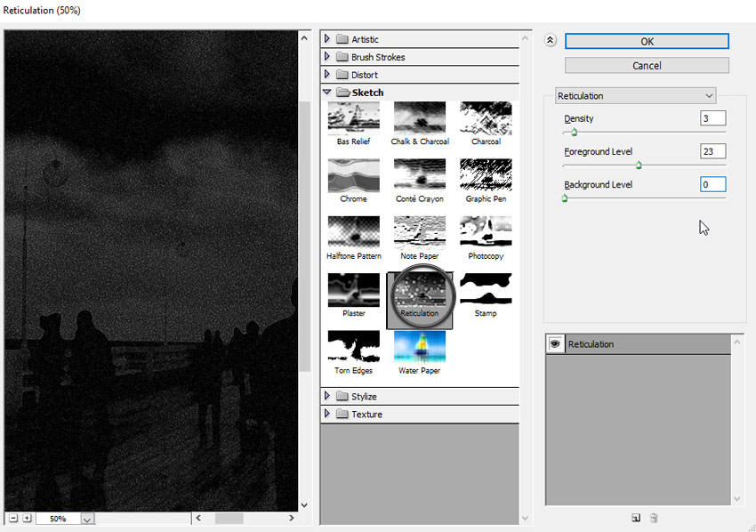The width and height of the screenshot is (756, 532).
Task: Select the Chalk & Charcoal filter thumbnail
Action: (x=420, y=117)
